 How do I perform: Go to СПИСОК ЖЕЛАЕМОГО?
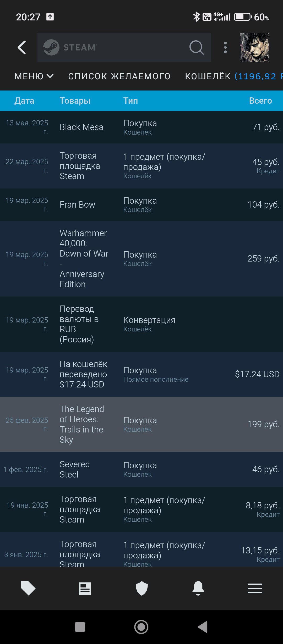(x=119, y=76)
